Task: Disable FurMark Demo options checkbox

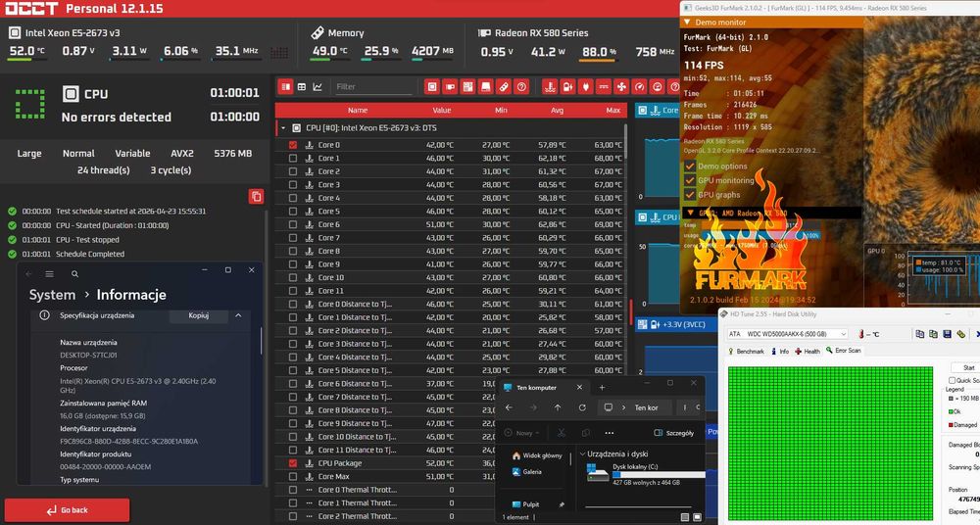Action: click(690, 167)
